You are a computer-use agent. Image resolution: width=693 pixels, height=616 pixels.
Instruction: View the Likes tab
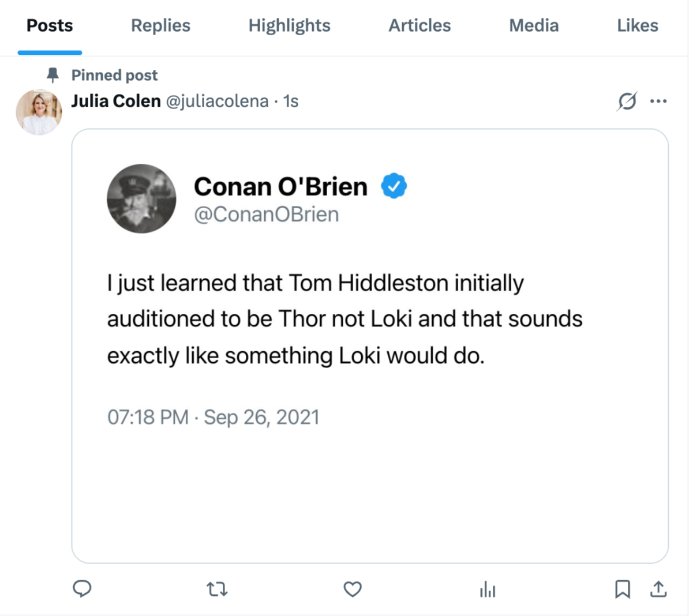637,25
